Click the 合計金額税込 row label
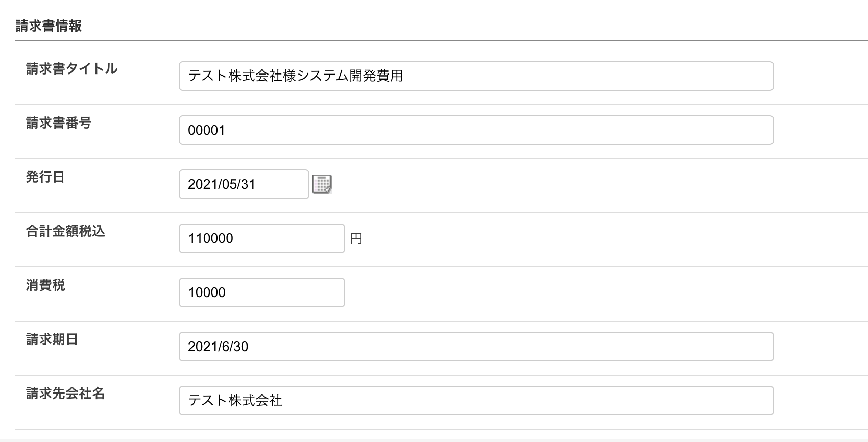 click(65, 231)
